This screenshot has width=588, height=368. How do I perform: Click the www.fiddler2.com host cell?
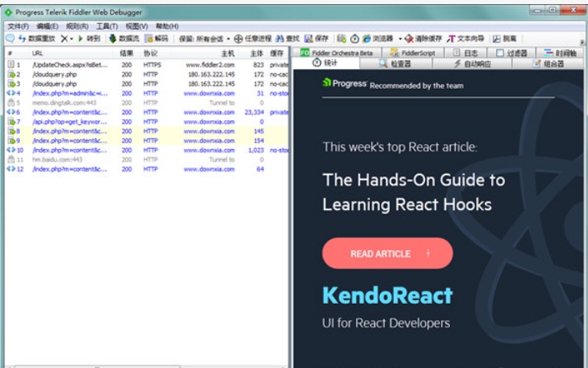[210, 64]
